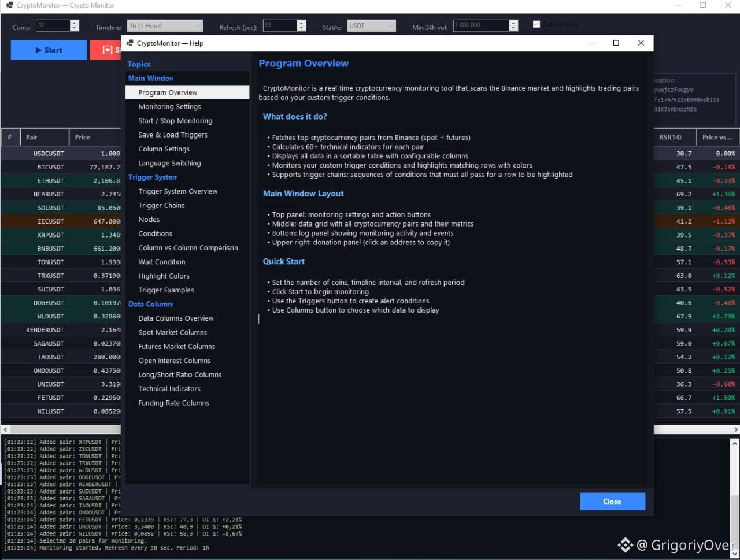740x560 pixels.
Task: Click the Coins number field
Action: coord(53,25)
